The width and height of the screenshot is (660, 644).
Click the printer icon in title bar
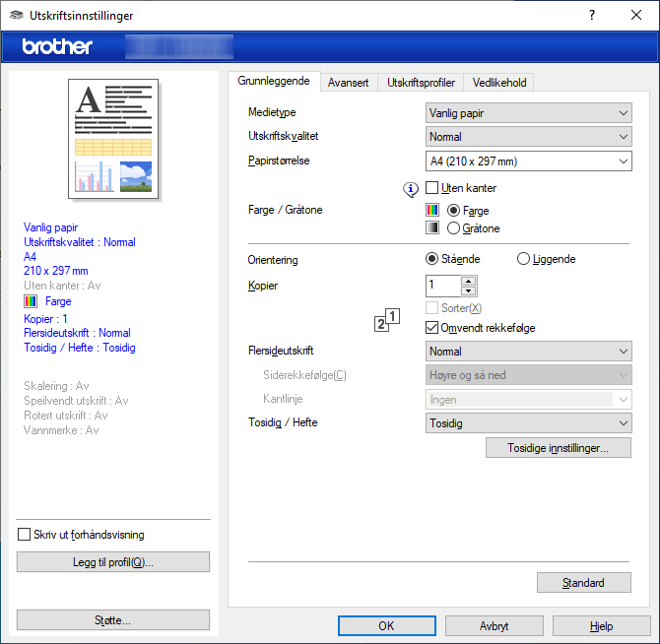(x=14, y=16)
